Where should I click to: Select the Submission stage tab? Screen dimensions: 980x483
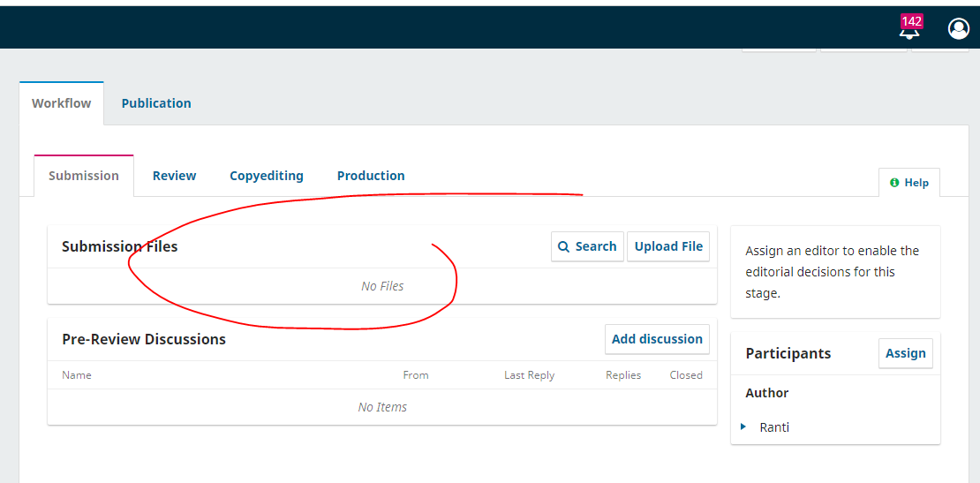coord(84,176)
